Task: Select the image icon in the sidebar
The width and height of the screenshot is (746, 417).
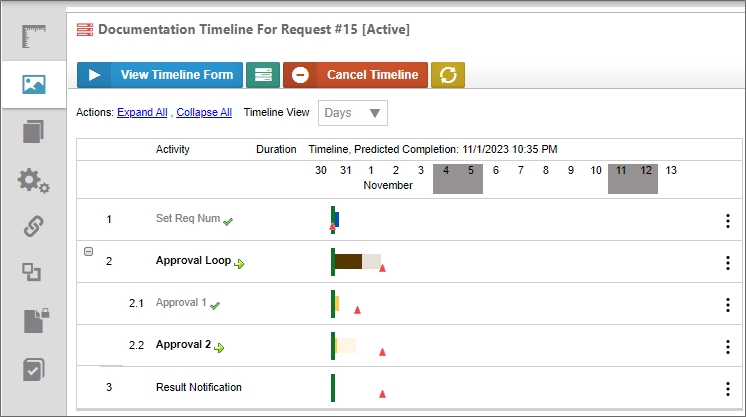Action: [34, 84]
